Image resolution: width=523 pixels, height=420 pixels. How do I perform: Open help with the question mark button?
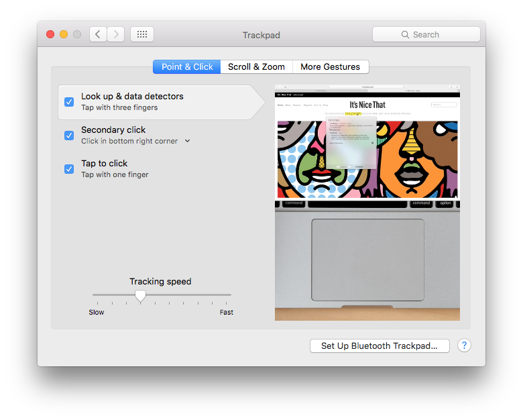tap(464, 346)
